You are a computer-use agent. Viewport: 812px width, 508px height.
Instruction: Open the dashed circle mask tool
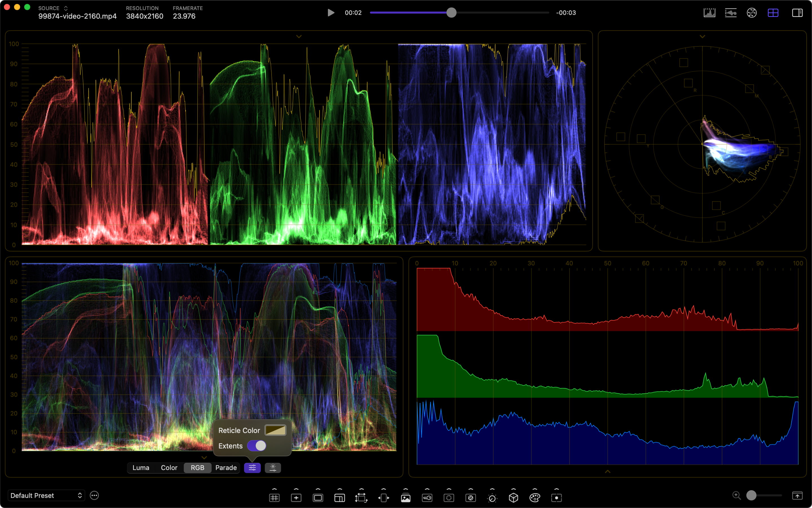449,498
